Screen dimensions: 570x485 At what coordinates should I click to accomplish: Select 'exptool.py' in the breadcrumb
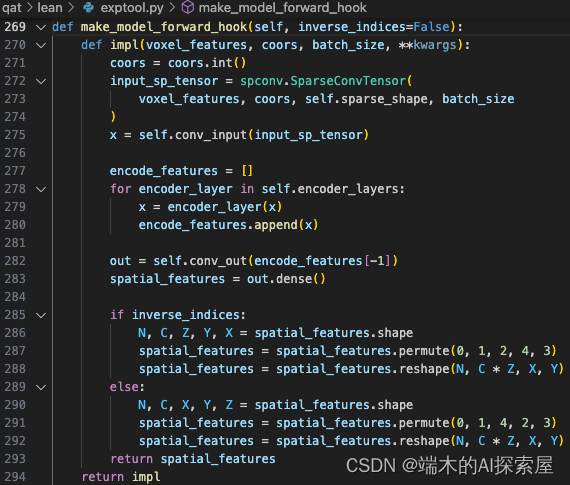coord(132,8)
